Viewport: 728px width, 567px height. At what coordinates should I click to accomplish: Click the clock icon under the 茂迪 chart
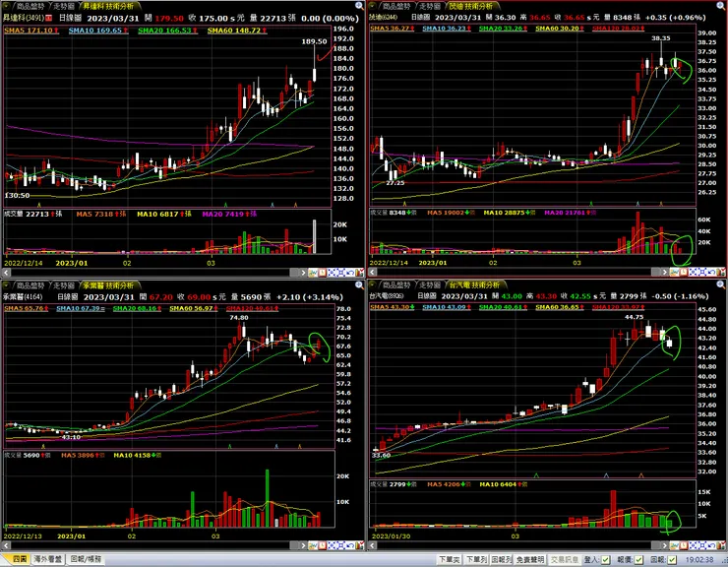pos(684,272)
